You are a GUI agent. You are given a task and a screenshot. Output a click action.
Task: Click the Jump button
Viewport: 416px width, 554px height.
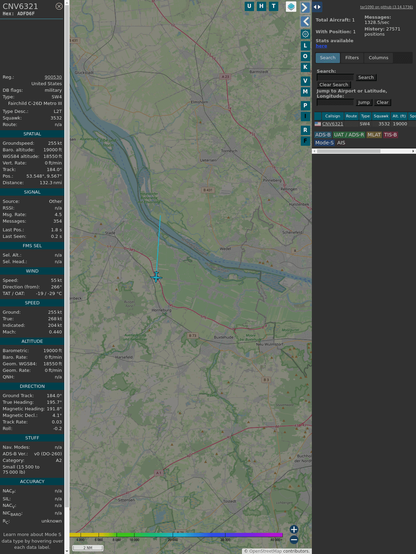coord(363,102)
